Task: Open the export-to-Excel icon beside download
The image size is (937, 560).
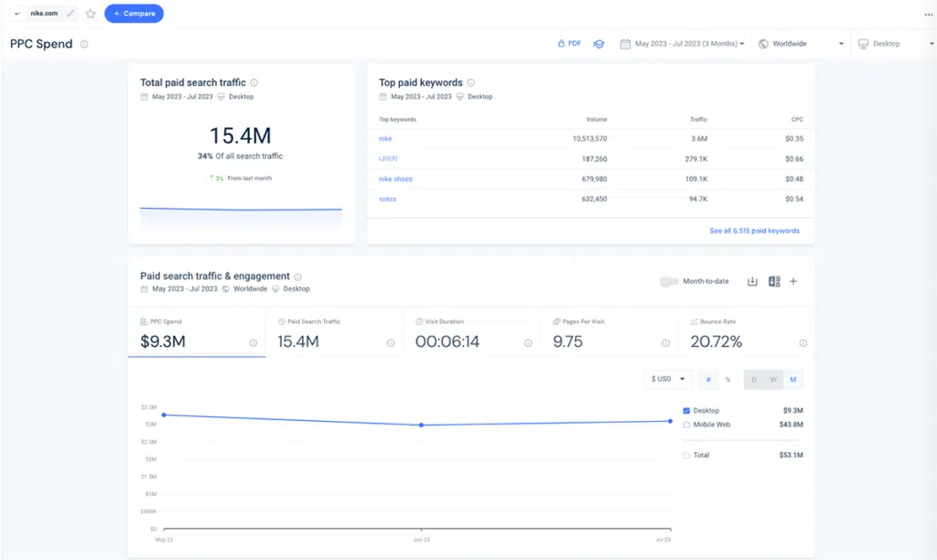Action: point(773,282)
